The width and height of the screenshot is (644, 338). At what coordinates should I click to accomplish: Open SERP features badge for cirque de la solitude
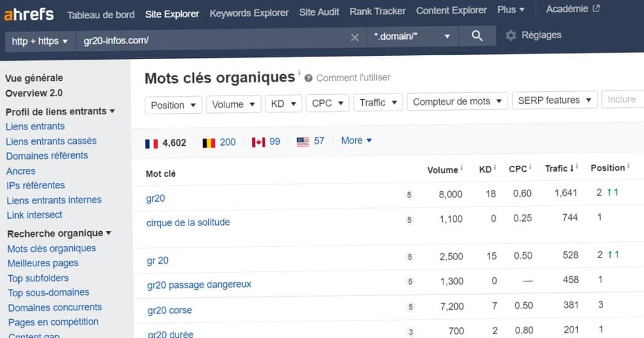409,220
